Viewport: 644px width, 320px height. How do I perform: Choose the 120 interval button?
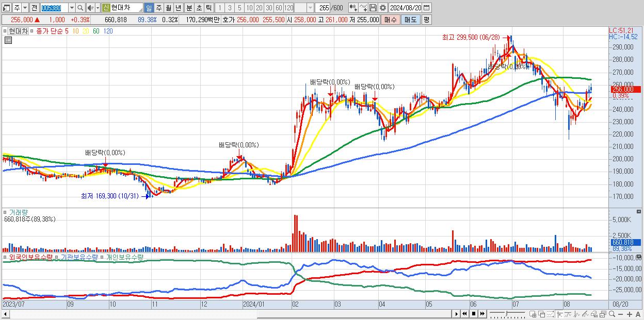click(289, 8)
